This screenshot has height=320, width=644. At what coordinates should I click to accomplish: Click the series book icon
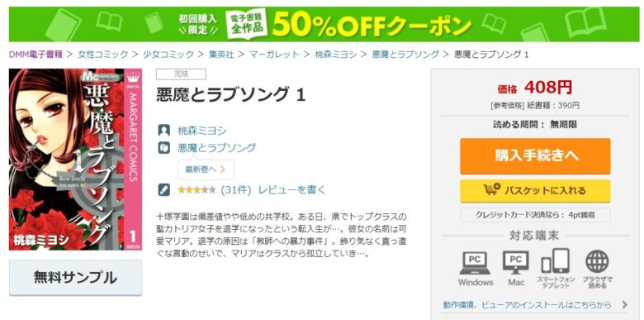(163, 148)
